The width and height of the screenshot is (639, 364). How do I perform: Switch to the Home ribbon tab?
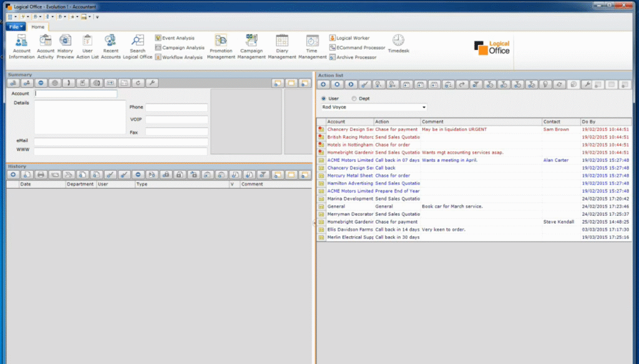pyautogui.click(x=38, y=27)
